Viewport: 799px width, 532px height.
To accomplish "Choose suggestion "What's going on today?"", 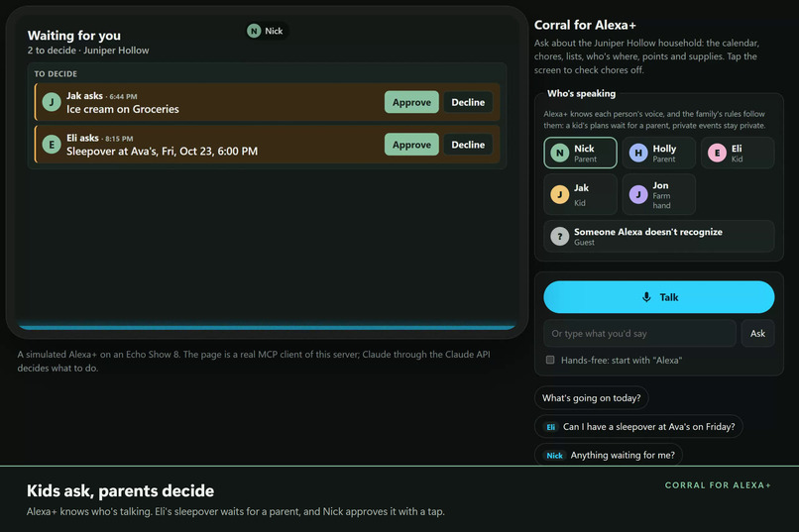I will coord(591,398).
